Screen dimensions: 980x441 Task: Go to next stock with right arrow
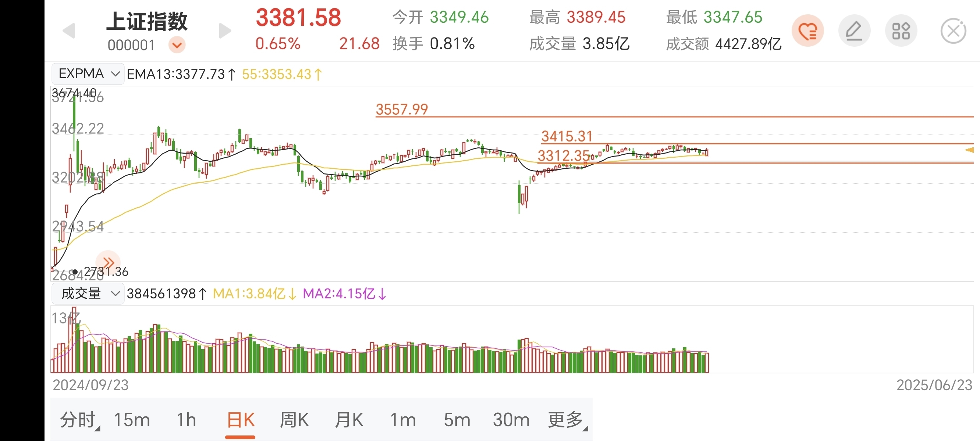coord(225,31)
